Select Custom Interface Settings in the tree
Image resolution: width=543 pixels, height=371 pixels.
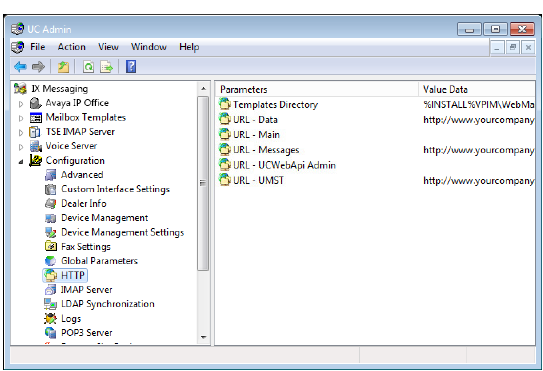pyautogui.click(x=115, y=189)
